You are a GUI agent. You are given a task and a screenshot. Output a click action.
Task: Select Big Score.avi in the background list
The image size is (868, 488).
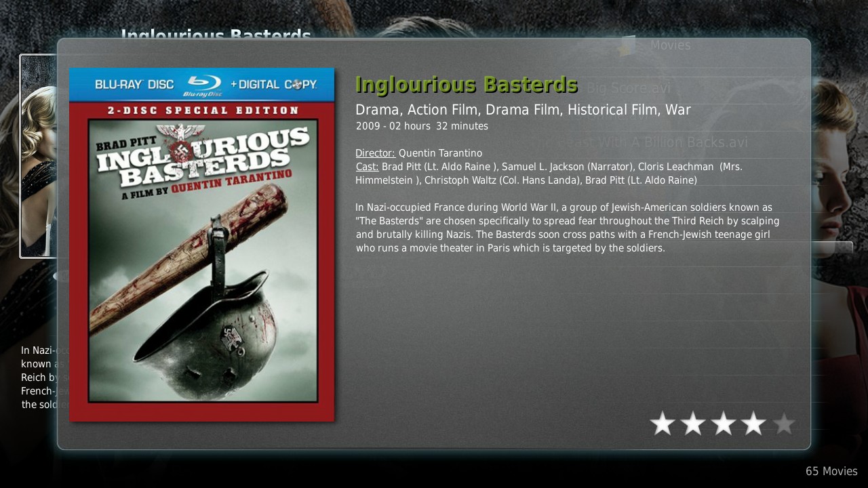(629, 88)
